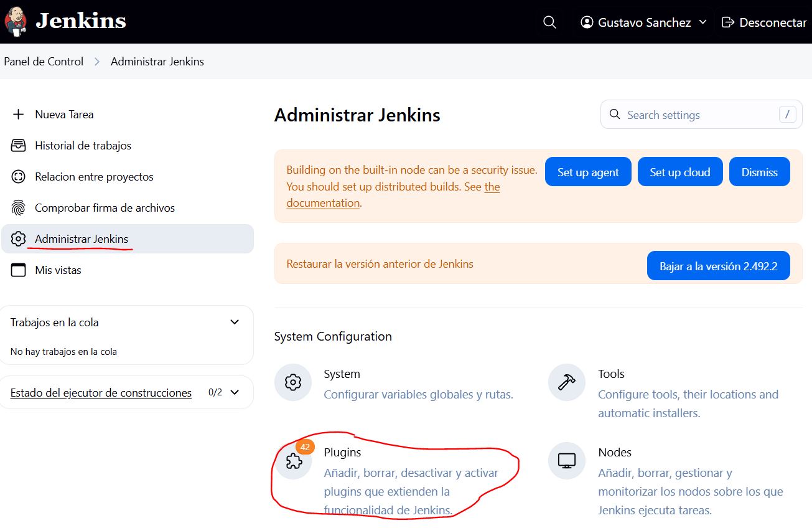The image size is (812, 528).
Task: Click the Mis vistas icon
Action: pos(18,270)
